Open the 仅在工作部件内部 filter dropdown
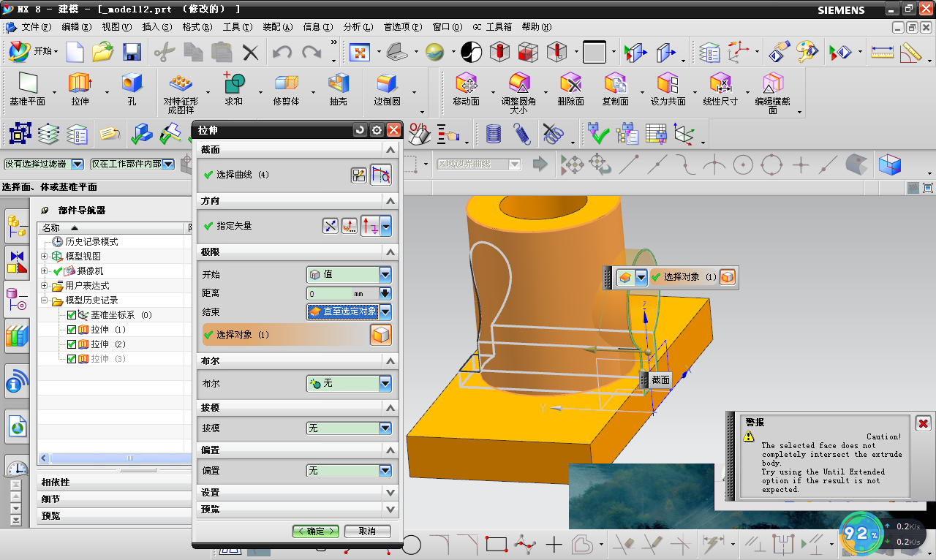The height and width of the screenshot is (560, 936). pos(167,164)
